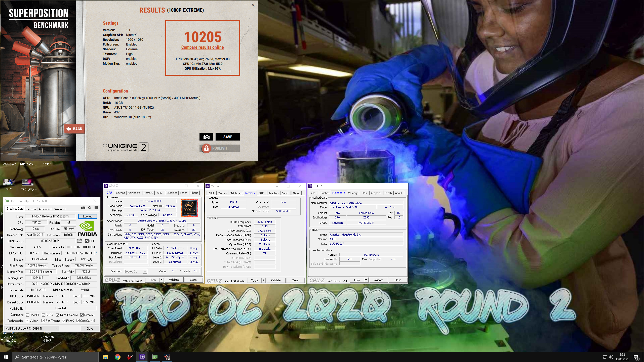Click Close in the Mainboard CPU-Z window

point(398,280)
